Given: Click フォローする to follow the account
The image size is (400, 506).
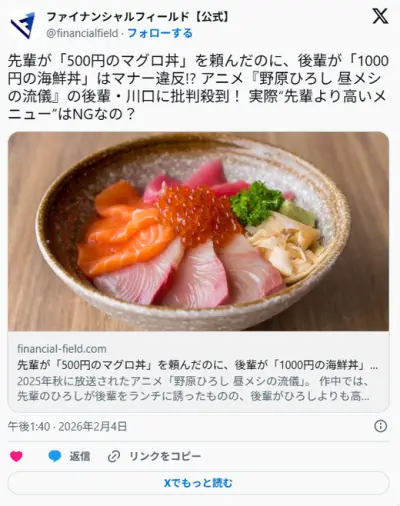Looking at the screenshot, I should 160,33.
